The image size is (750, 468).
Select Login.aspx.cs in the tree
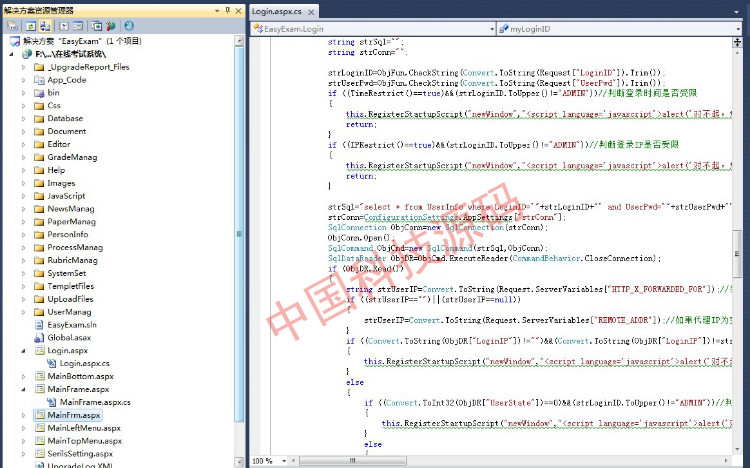click(x=84, y=364)
